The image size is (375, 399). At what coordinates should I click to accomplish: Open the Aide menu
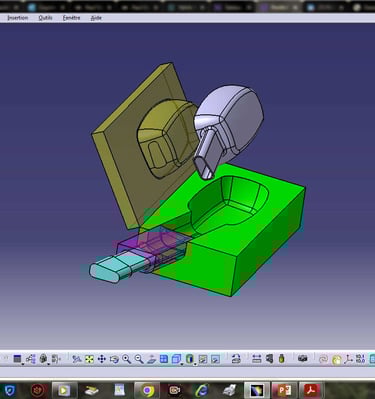point(96,18)
